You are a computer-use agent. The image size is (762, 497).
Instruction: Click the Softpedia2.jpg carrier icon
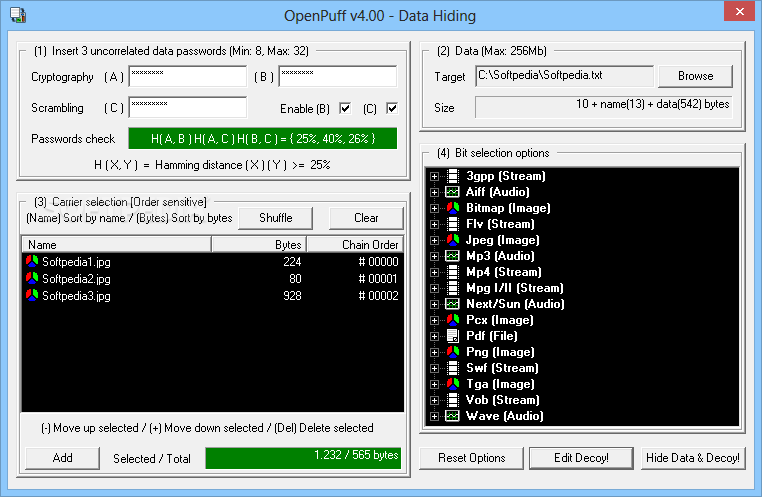click(32, 278)
